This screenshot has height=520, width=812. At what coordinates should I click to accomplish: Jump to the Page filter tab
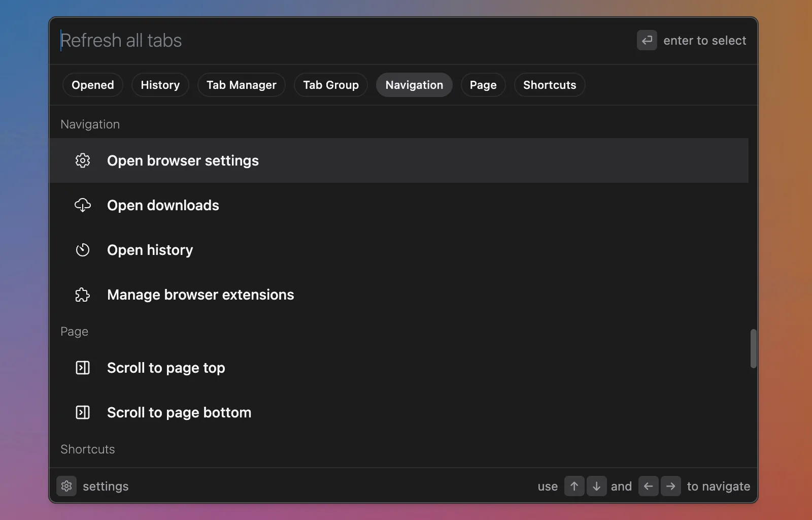(x=483, y=85)
